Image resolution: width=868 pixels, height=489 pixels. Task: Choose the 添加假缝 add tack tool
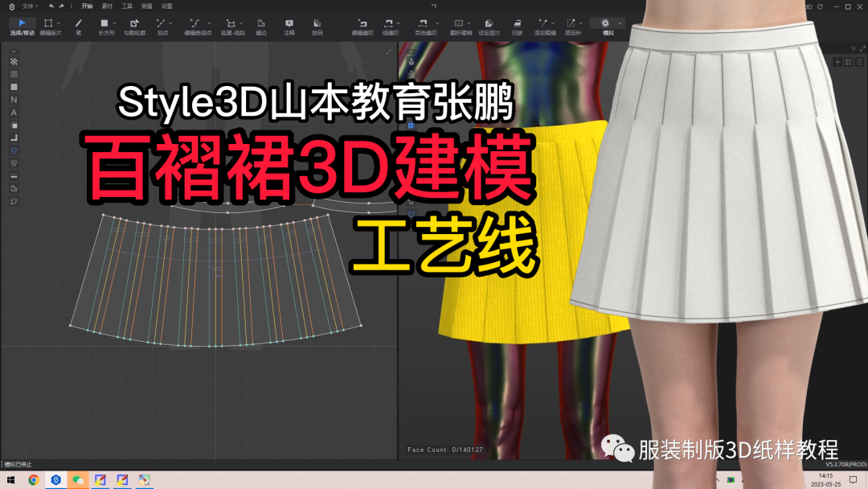click(543, 27)
